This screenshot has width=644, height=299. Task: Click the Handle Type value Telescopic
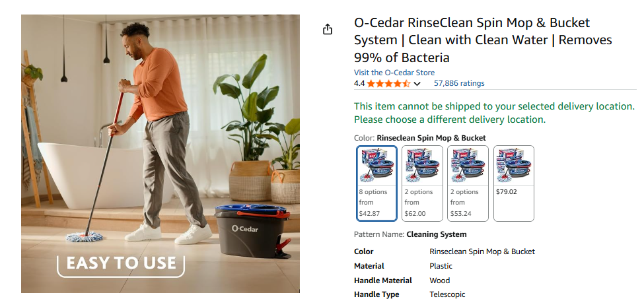(447, 294)
